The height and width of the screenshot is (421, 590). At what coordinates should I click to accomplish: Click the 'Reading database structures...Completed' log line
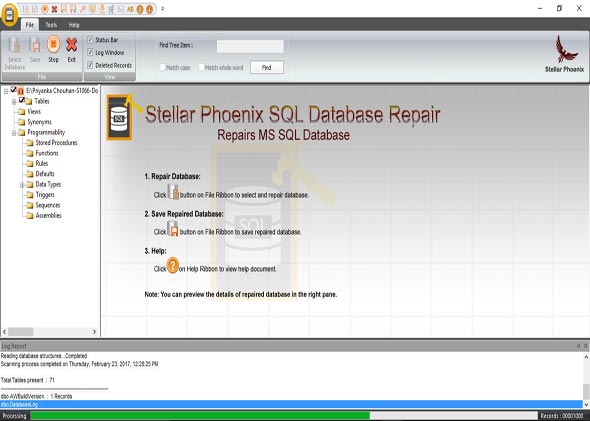click(44, 356)
